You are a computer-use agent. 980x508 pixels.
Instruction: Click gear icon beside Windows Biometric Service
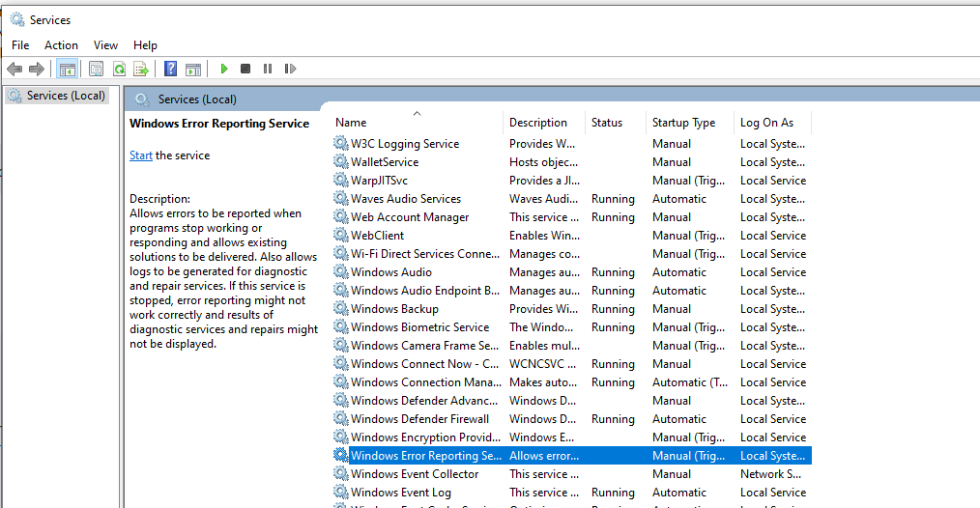click(340, 326)
